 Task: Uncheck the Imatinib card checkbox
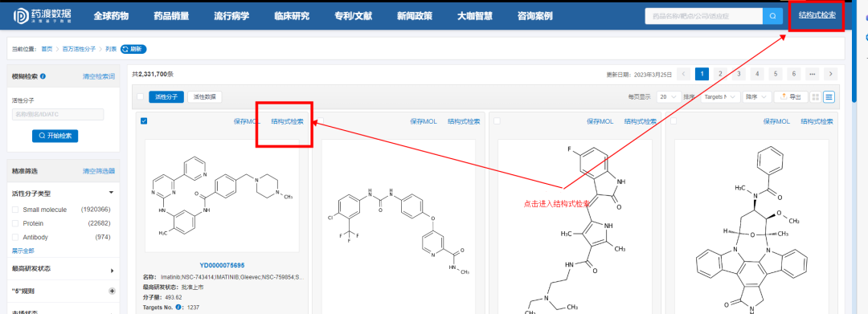tap(144, 121)
